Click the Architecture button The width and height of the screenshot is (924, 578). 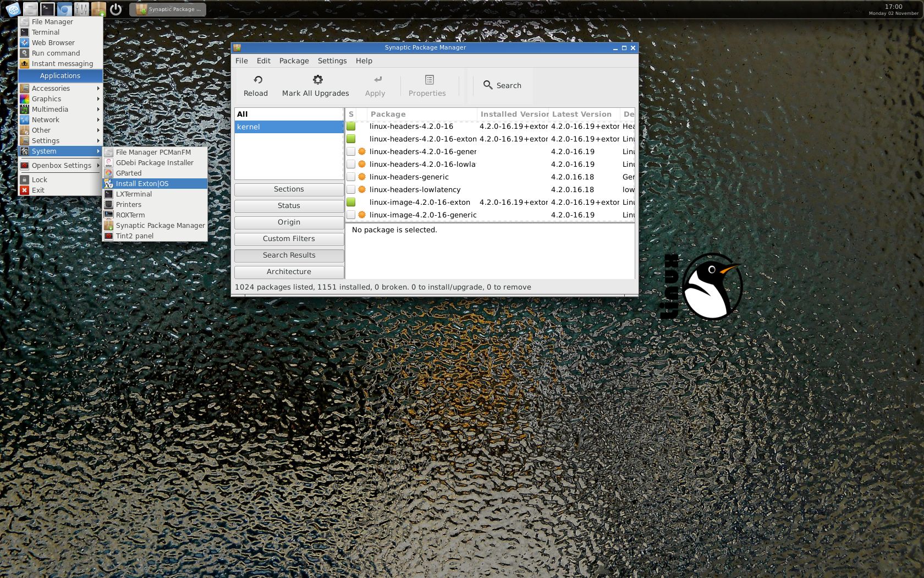tap(289, 272)
